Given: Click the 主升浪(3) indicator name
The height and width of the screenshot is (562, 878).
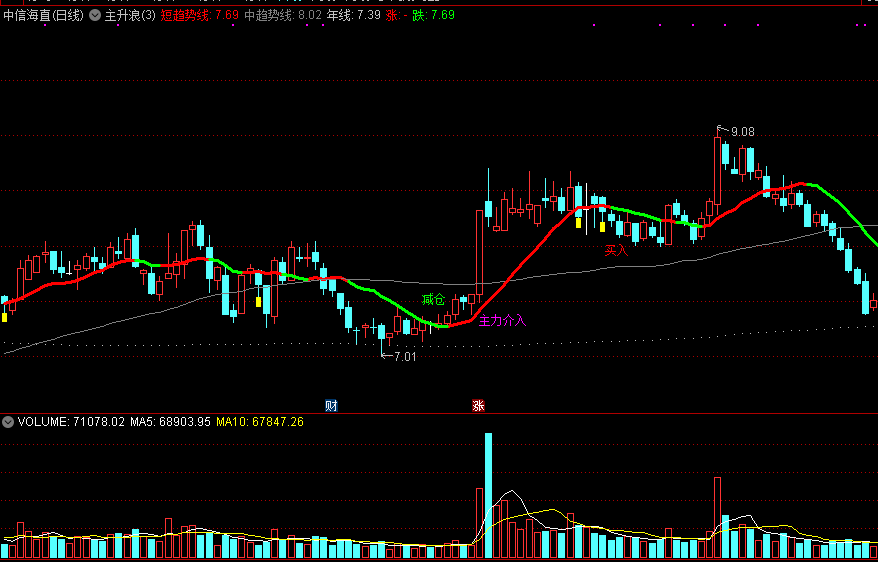Looking at the screenshot, I should point(130,16).
